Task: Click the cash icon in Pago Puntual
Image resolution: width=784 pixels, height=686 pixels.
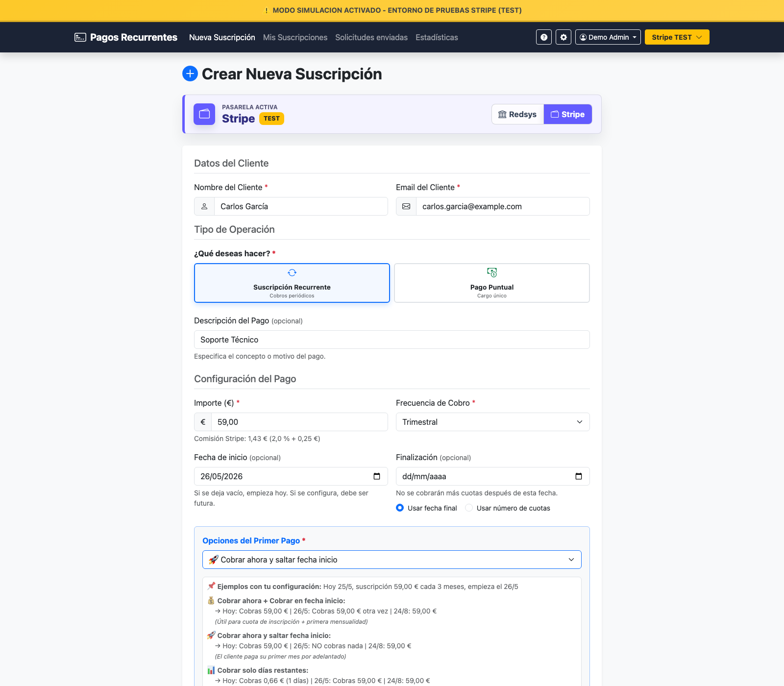Action: (x=492, y=272)
